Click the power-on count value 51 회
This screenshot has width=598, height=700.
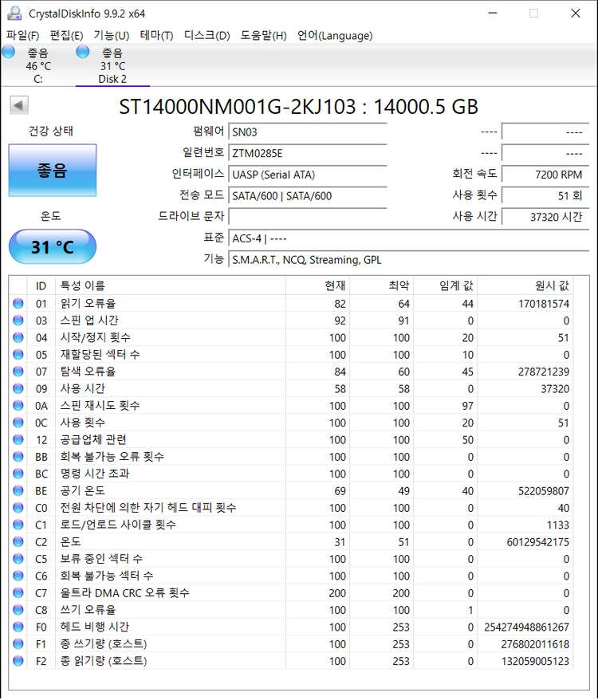coord(545,196)
